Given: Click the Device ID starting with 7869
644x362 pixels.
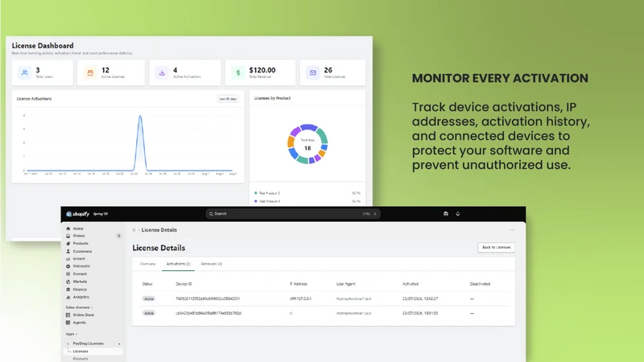Looking at the screenshot, I should pyautogui.click(x=208, y=298).
